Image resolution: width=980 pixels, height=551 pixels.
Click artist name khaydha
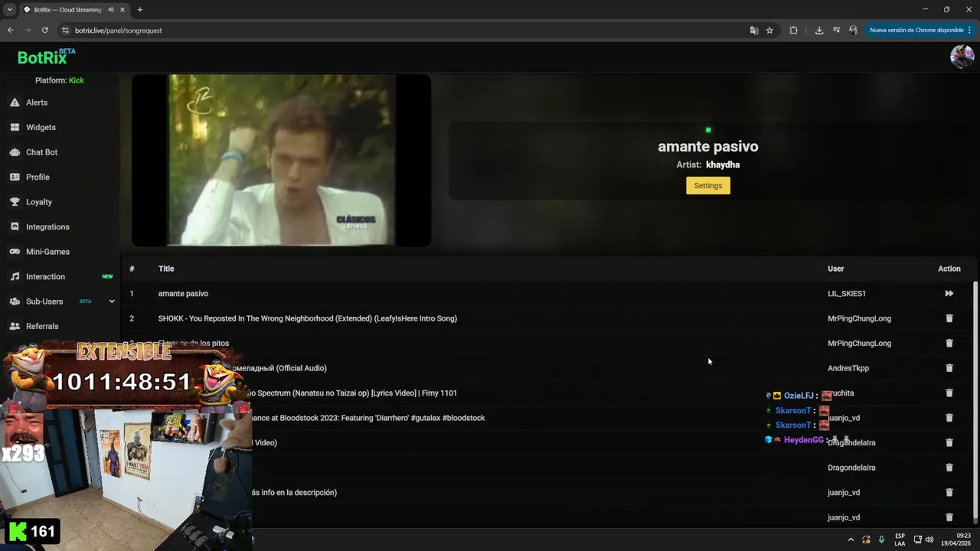pyautogui.click(x=723, y=165)
